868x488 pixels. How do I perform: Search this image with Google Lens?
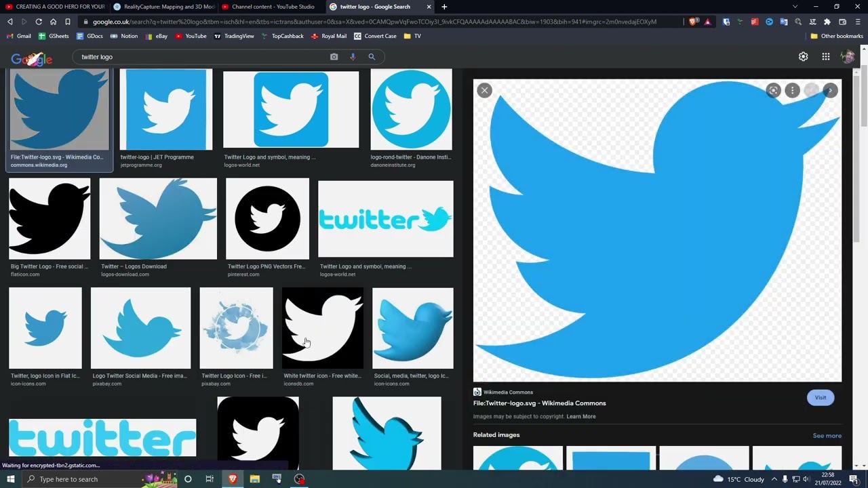pos(773,90)
